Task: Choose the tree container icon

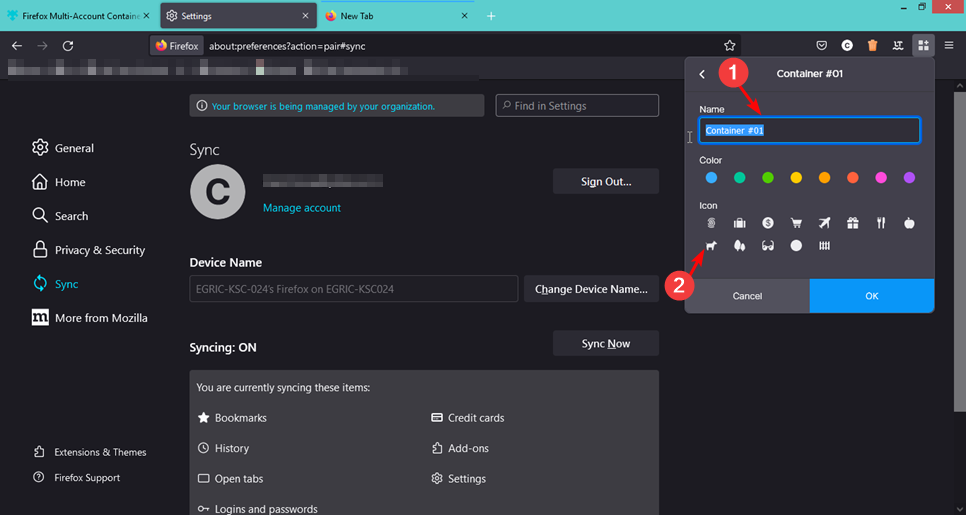Action: point(740,246)
